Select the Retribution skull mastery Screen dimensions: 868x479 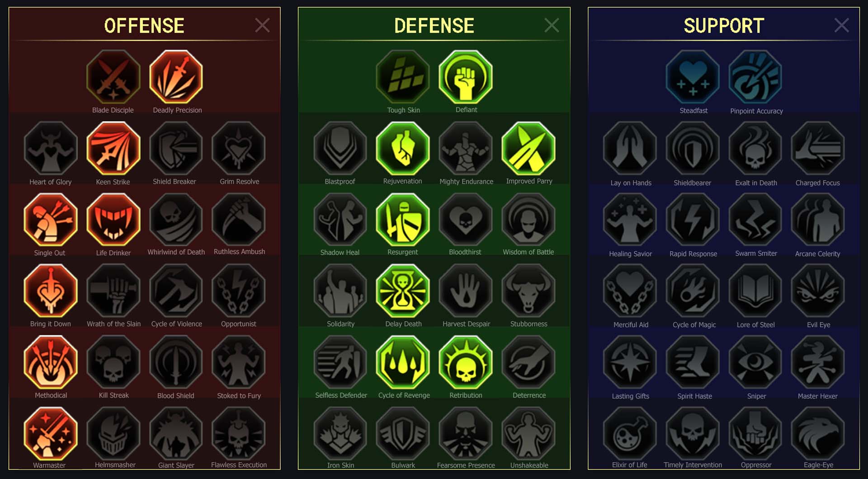click(x=466, y=362)
